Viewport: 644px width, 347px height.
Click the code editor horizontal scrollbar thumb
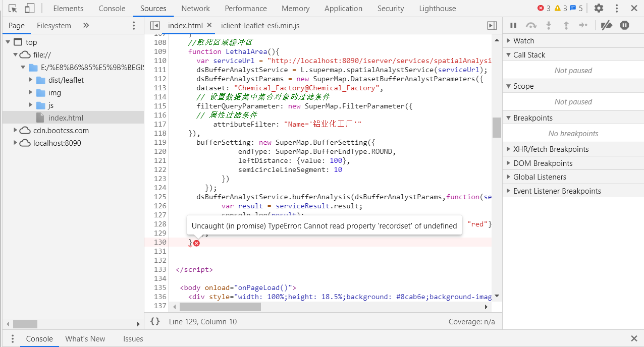220,307
